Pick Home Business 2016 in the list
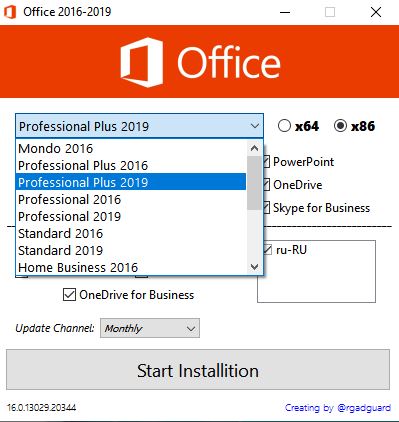The width and height of the screenshot is (399, 422). tap(131, 267)
